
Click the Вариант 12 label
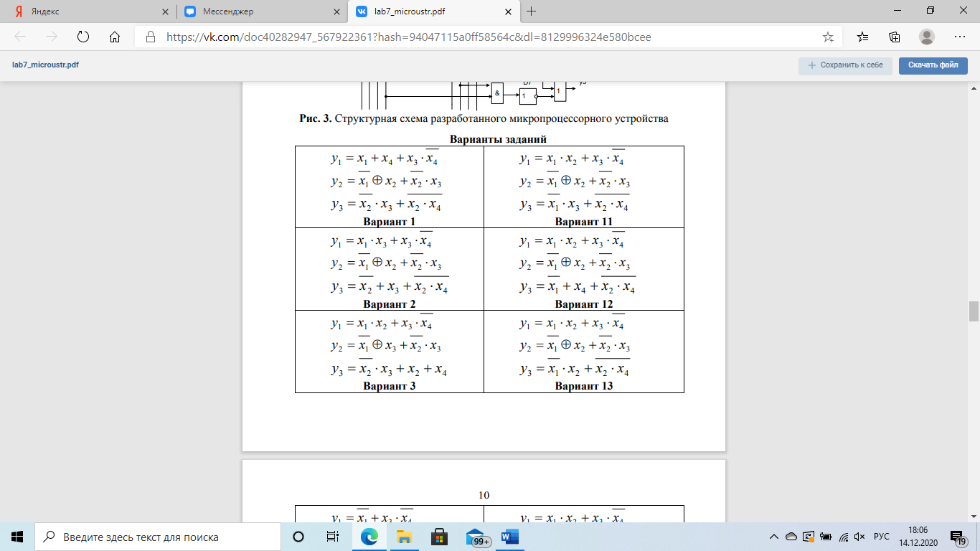pyautogui.click(x=583, y=304)
